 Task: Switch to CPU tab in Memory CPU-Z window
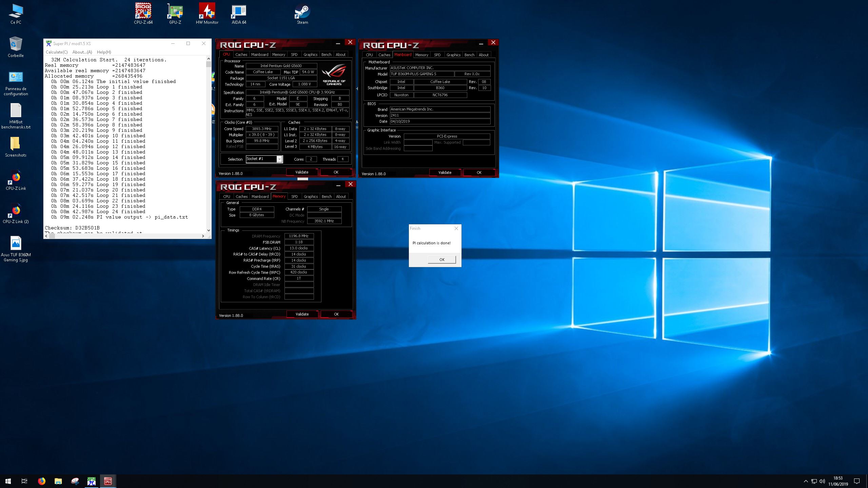[x=226, y=197]
